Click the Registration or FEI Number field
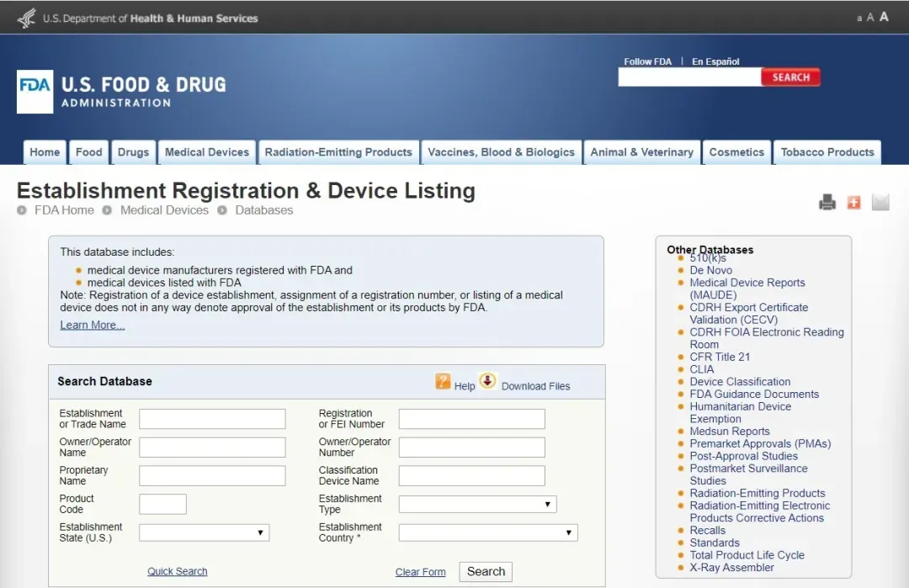909x588 pixels. pos(472,419)
